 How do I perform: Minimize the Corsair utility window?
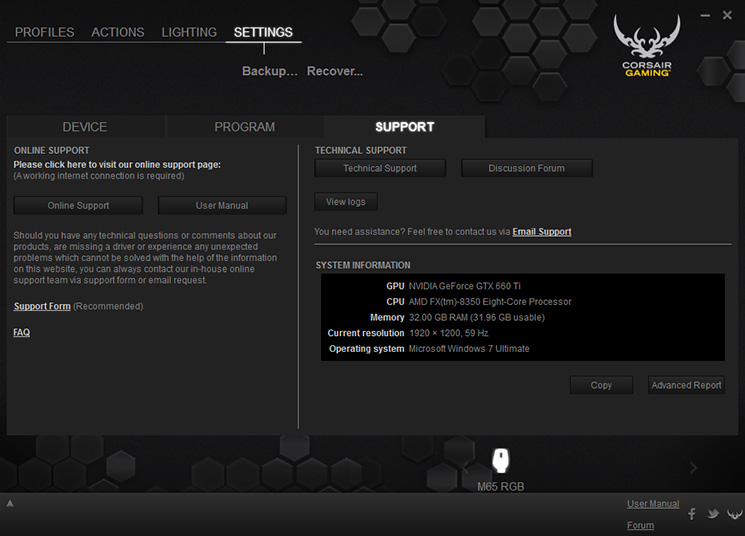point(705,16)
